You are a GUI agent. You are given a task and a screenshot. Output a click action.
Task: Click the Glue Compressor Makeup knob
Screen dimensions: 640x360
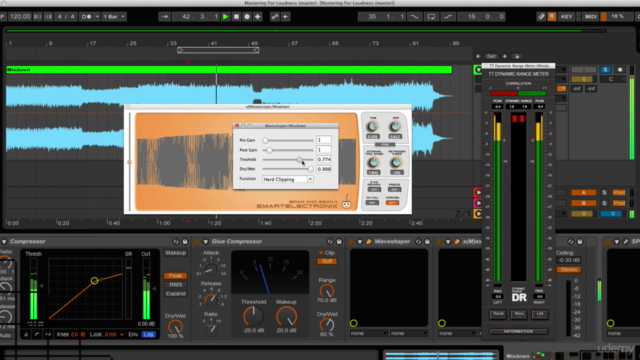287,316
